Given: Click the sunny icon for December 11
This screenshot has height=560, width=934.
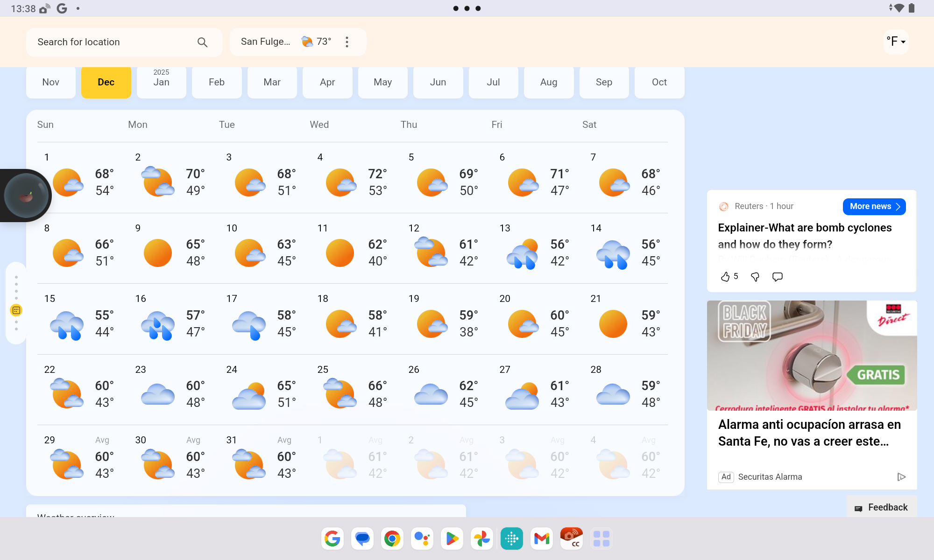Looking at the screenshot, I should pos(340,253).
